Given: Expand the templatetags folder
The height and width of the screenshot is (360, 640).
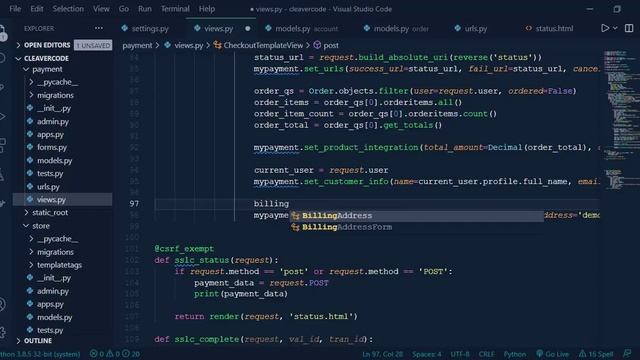Looking at the screenshot, I should click(59, 265).
